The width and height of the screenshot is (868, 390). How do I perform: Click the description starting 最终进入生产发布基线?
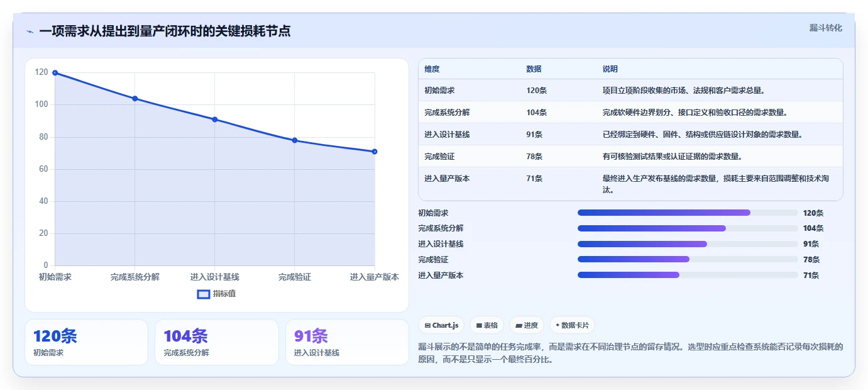(x=716, y=184)
